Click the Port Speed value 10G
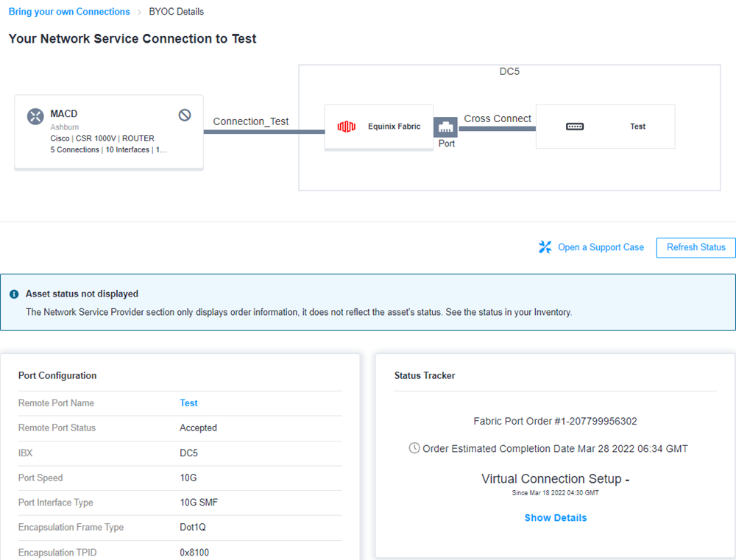The image size is (736, 560). (188, 478)
